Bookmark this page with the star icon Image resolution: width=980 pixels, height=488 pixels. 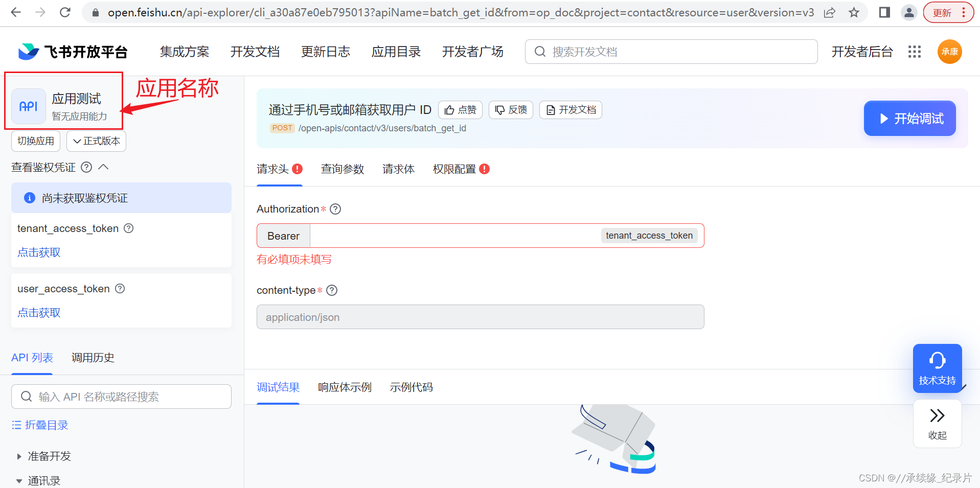point(854,12)
